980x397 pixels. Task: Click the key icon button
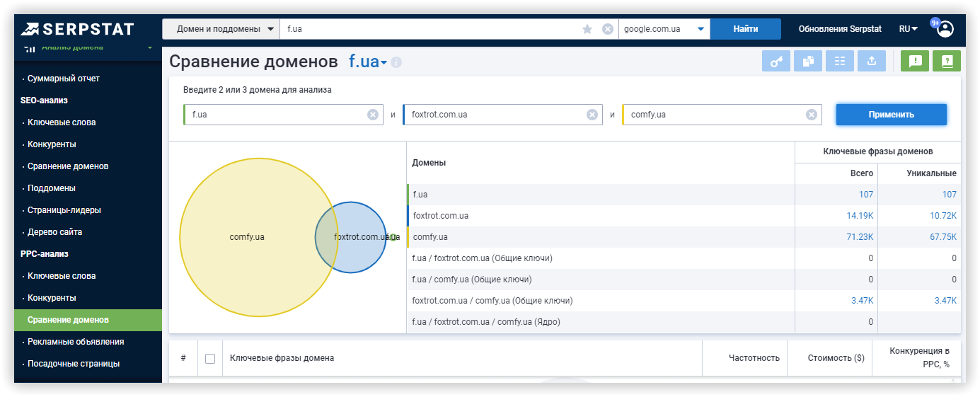tap(776, 62)
